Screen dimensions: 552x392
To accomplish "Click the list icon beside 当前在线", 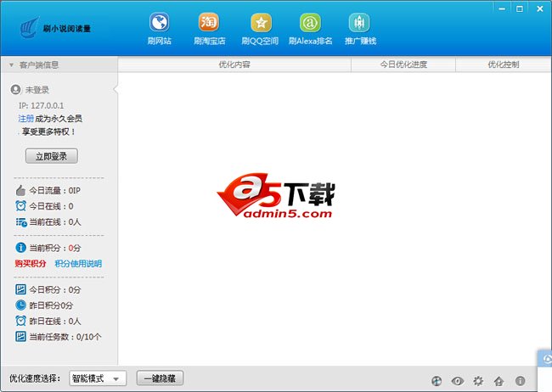I will [x=21, y=222].
